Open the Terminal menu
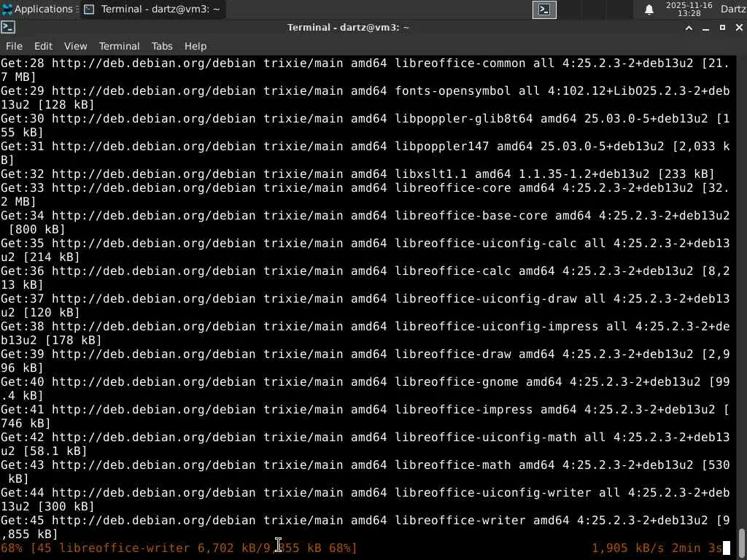The image size is (747, 560). 119,46
